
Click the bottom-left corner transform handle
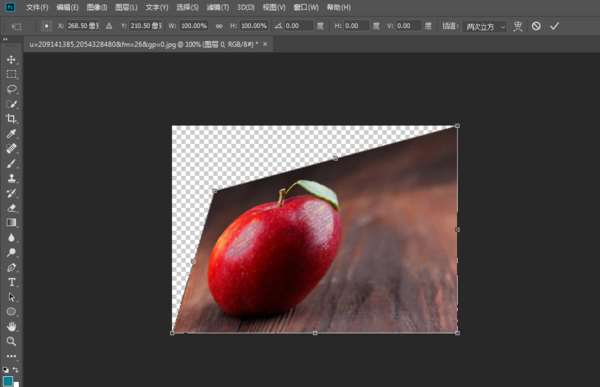172,333
